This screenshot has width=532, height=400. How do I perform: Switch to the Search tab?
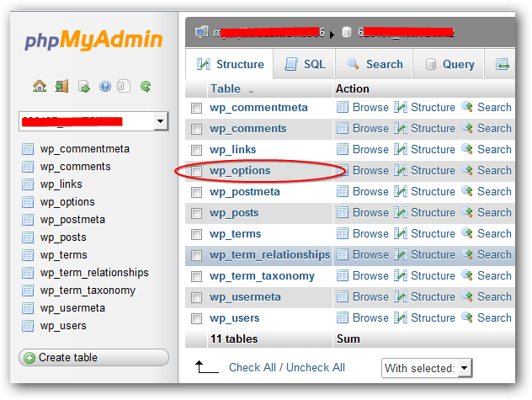375,64
